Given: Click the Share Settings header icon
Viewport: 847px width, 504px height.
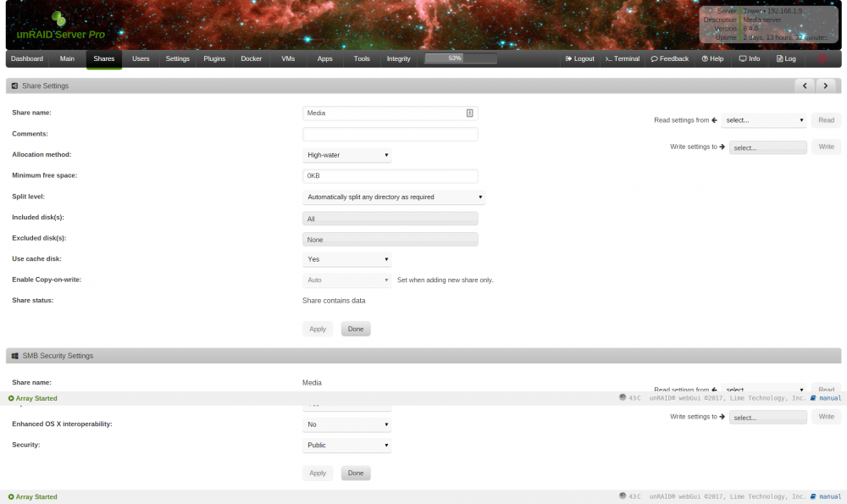Looking at the screenshot, I should [x=14, y=86].
